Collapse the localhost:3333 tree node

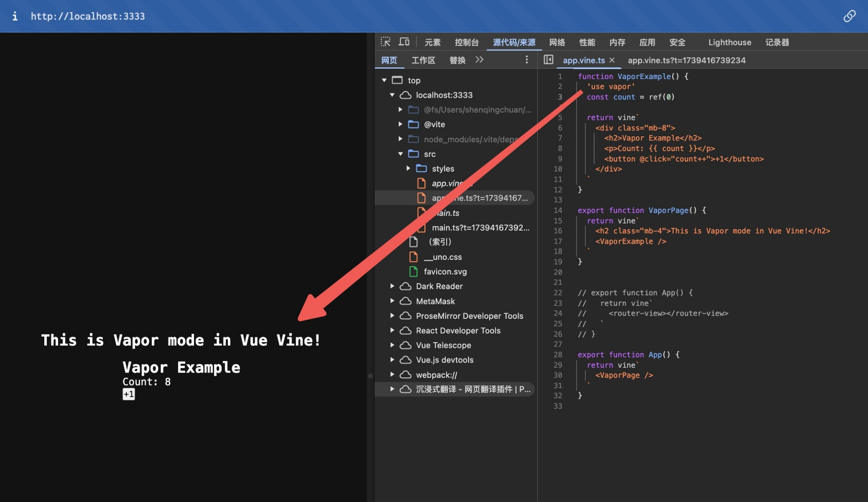pos(392,95)
